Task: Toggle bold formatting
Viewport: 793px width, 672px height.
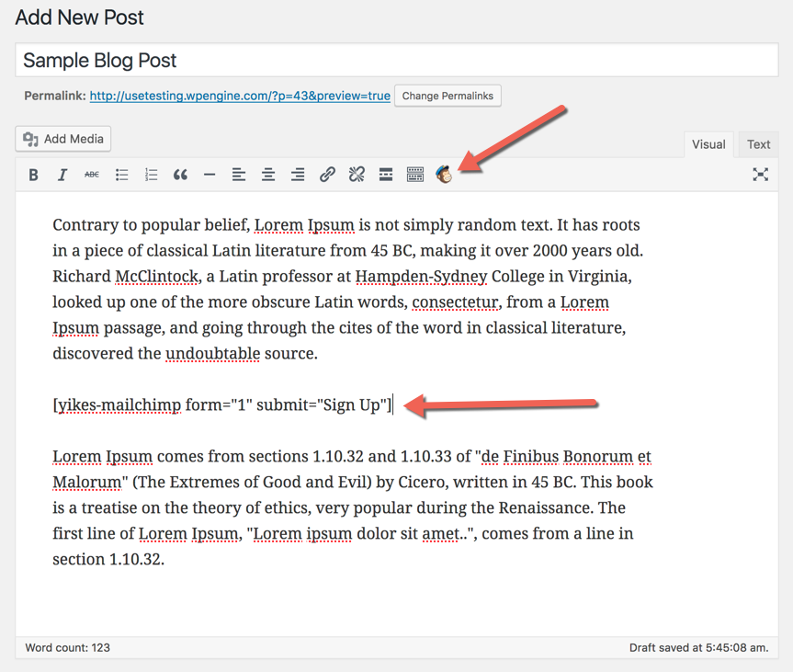Action: [x=33, y=175]
